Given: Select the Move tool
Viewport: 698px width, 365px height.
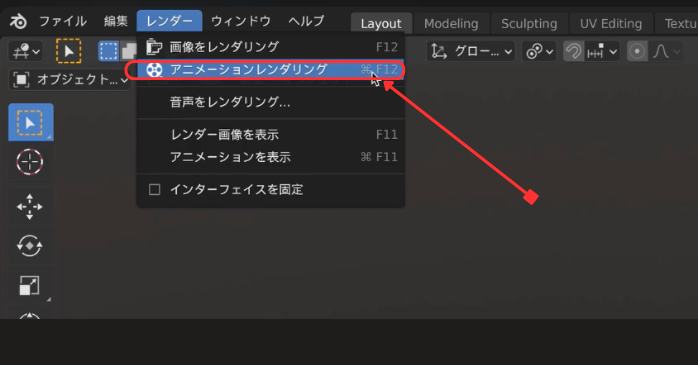Looking at the screenshot, I should pos(30,207).
